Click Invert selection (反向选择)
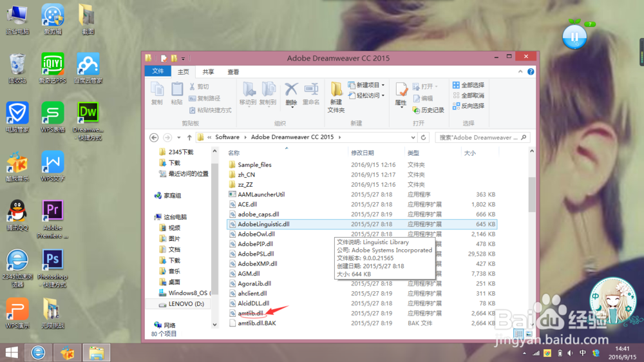 click(x=468, y=106)
